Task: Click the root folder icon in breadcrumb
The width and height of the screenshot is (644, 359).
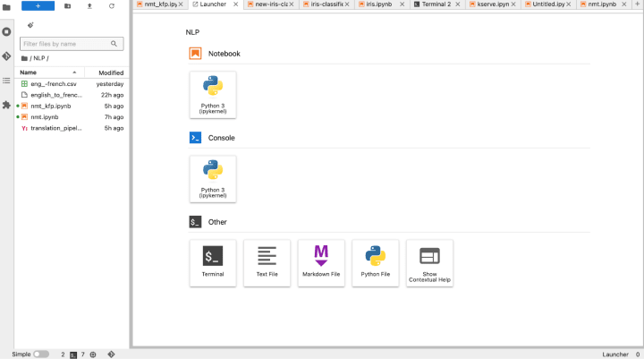Action: click(x=24, y=58)
